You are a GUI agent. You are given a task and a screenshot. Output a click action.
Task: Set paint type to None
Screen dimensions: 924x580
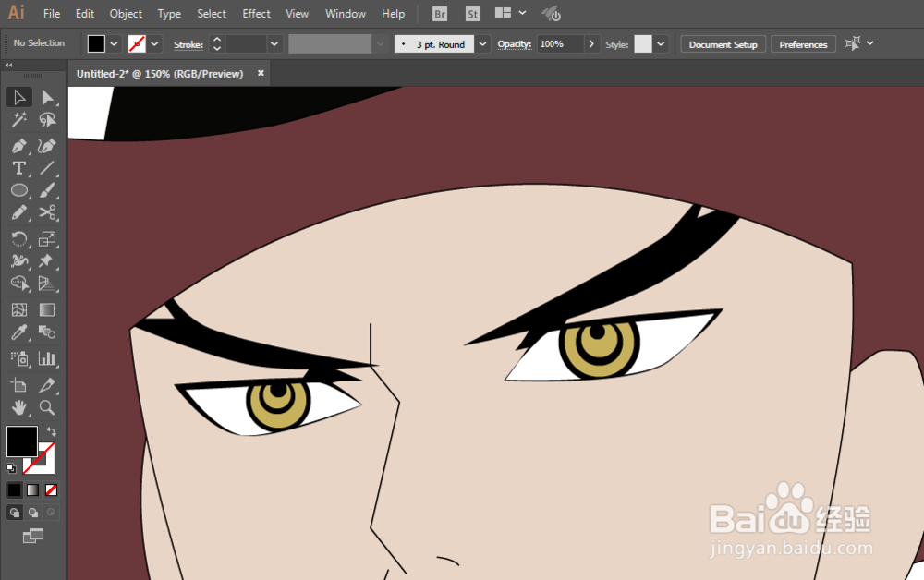[x=51, y=489]
